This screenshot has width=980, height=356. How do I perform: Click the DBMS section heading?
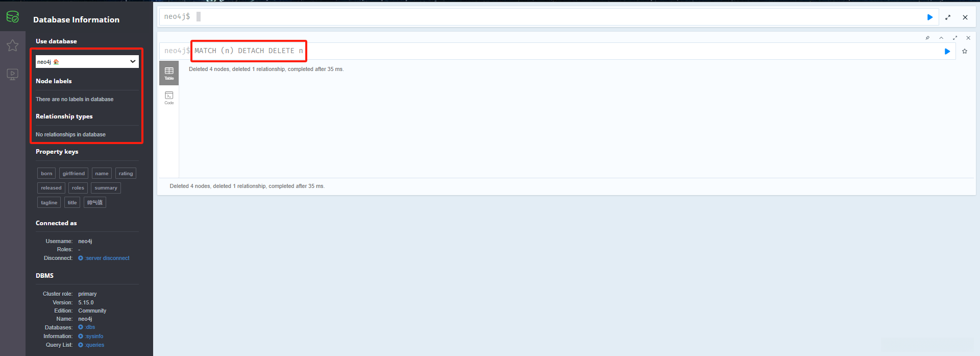[44, 276]
